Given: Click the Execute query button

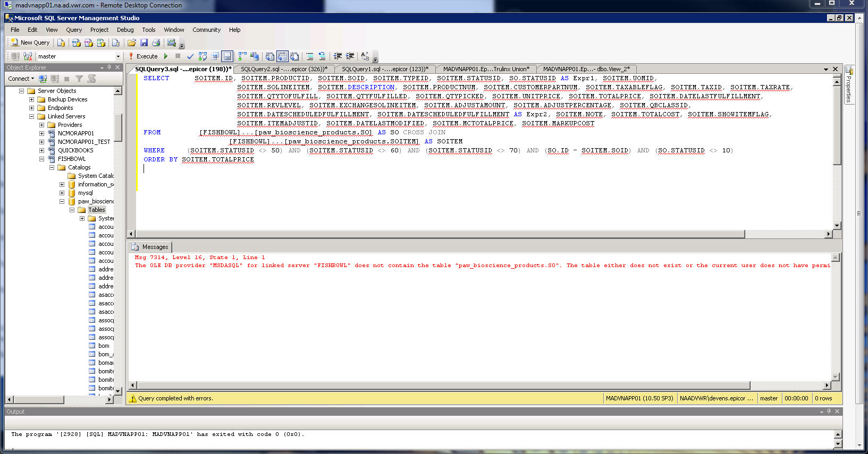Looking at the screenshot, I should click(142, 56).
